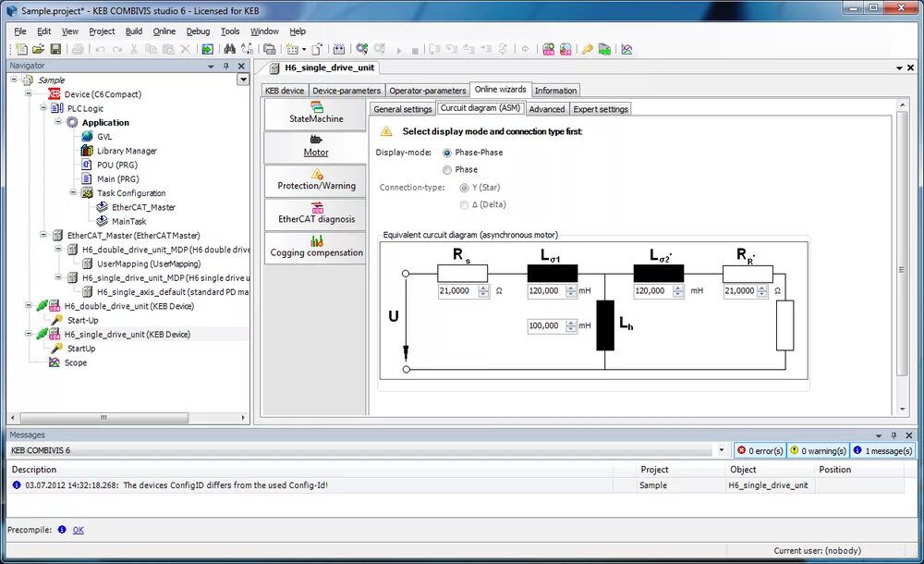Click the Print toolbar icon
This screenshot has width=924, height=564.
coord(78,49)
